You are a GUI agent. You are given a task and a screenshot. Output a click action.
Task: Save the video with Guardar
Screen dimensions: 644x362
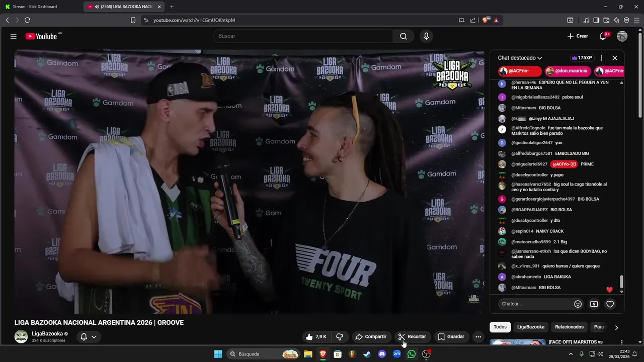pos(451,337)
